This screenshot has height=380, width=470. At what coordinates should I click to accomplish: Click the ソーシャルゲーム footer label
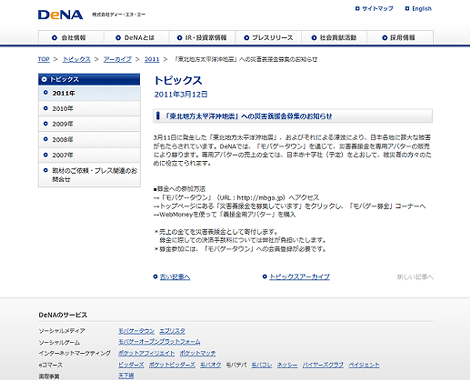coord(59,342)
